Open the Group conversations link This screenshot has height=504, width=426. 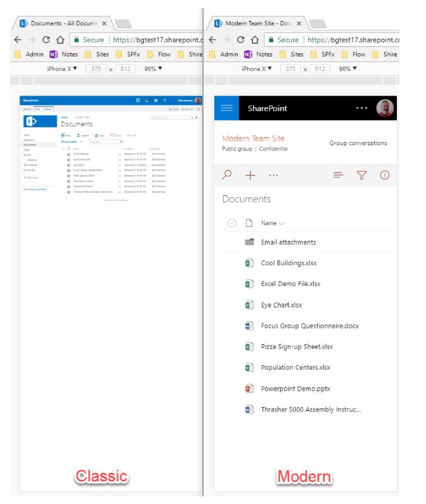coord(358,143)
